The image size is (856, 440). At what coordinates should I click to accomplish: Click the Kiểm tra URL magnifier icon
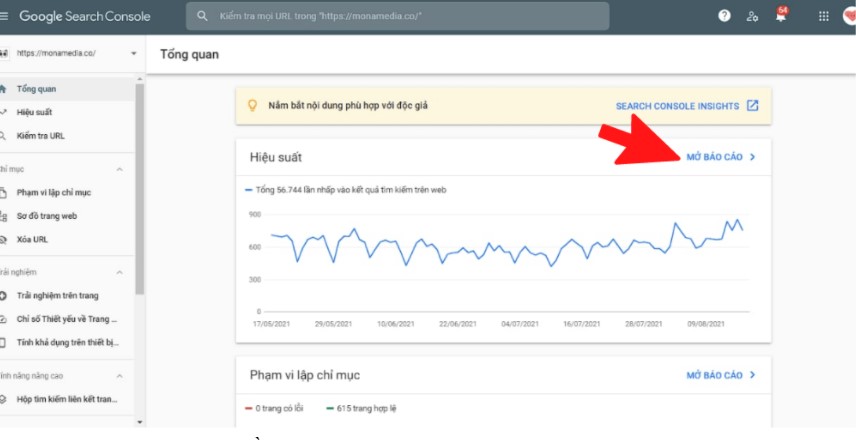coord(3,136)
